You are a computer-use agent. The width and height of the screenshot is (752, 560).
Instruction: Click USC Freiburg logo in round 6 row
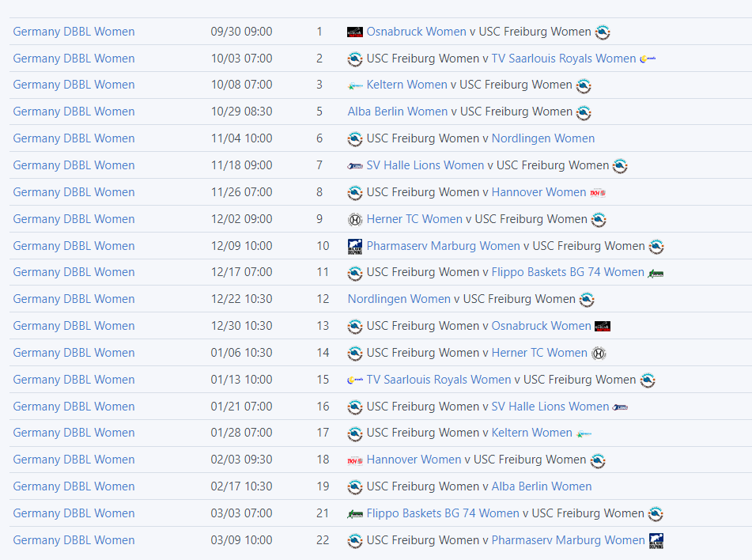(355, 138)
